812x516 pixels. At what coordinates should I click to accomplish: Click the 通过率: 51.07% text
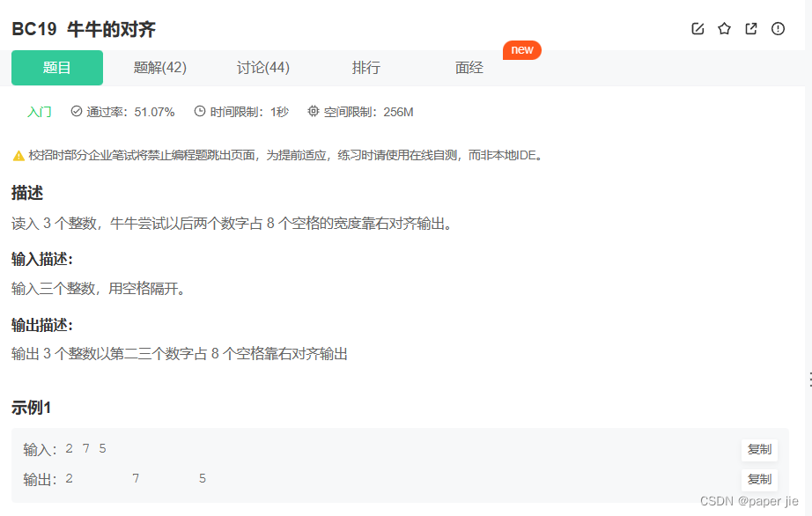click(130, 112)
